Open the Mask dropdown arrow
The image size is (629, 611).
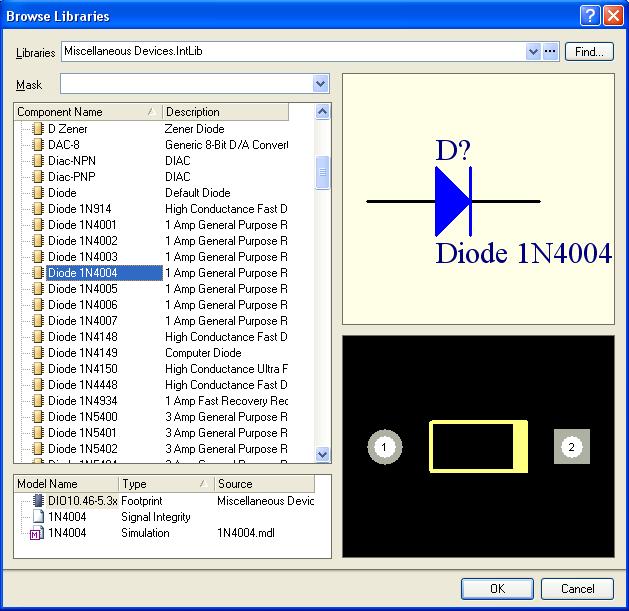pyautogui.click(x=321, y=84)
